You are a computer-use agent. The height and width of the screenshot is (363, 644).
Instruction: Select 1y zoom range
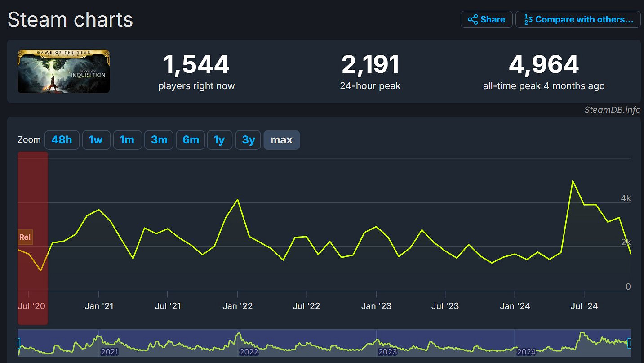point(219,140)
